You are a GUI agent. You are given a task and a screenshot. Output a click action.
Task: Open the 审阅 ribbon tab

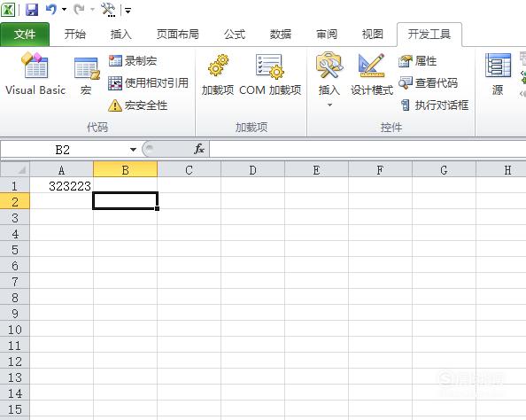(327, 35)
